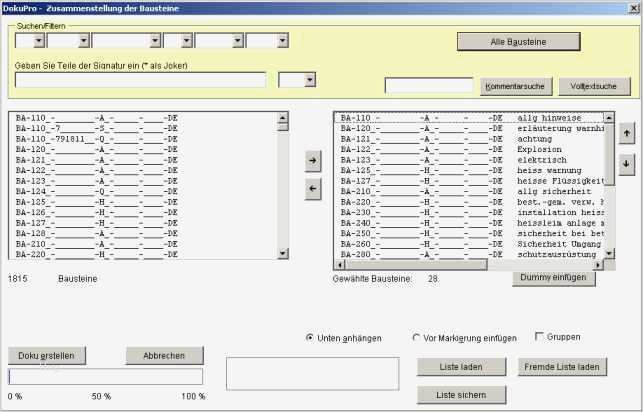Move selected Baustein to right list with arrow
This screenshot has height=412, width=643.
[x=313, y=161]
